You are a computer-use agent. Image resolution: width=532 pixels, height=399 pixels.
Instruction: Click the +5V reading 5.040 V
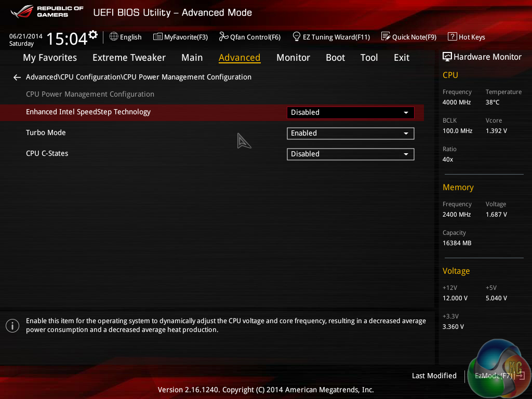click(x=496, y=298)
